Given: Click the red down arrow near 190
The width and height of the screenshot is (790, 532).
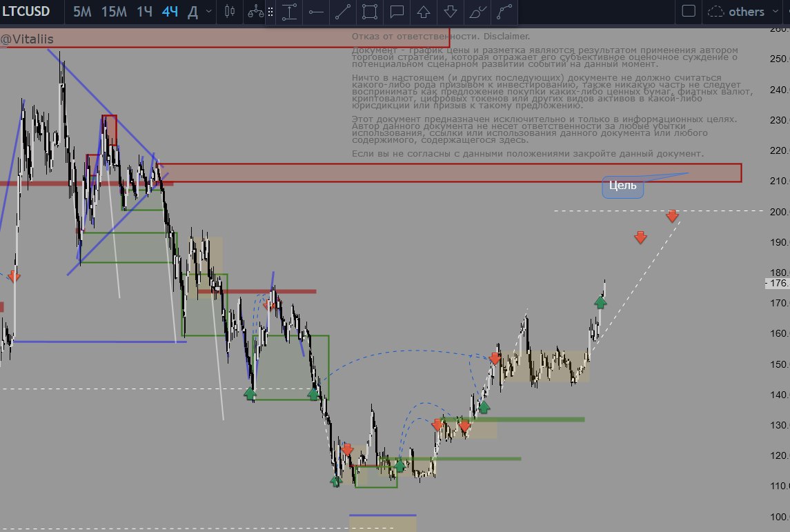Looking at the screenshot, I should (x=640, y=237).
